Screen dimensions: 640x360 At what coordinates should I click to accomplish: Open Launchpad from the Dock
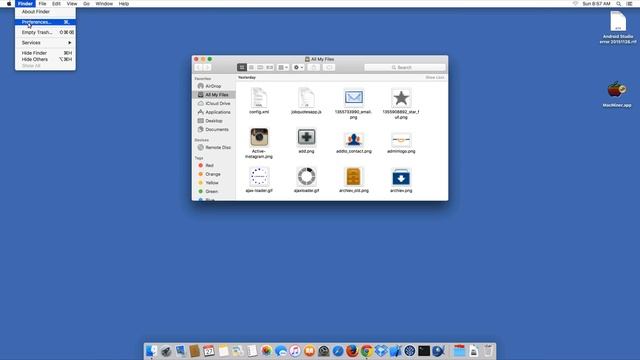click(166, 351)
